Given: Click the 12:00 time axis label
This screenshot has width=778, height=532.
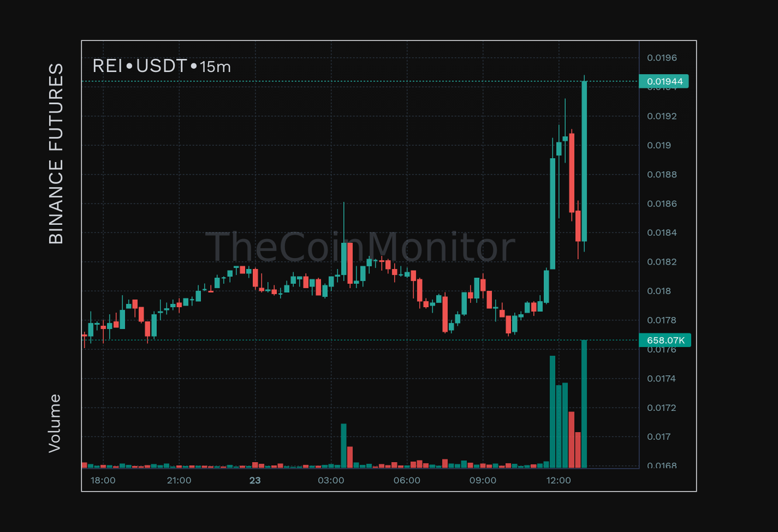Looking at the screenshot, I should tap(559, 481).
